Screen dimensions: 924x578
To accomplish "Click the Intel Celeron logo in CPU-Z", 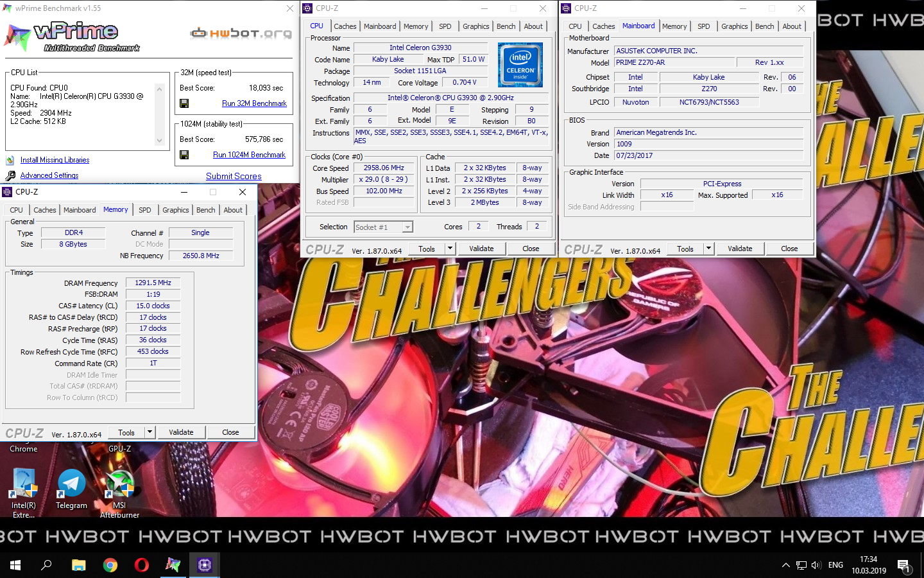I will pyautogui.click(x=520, y=65).
